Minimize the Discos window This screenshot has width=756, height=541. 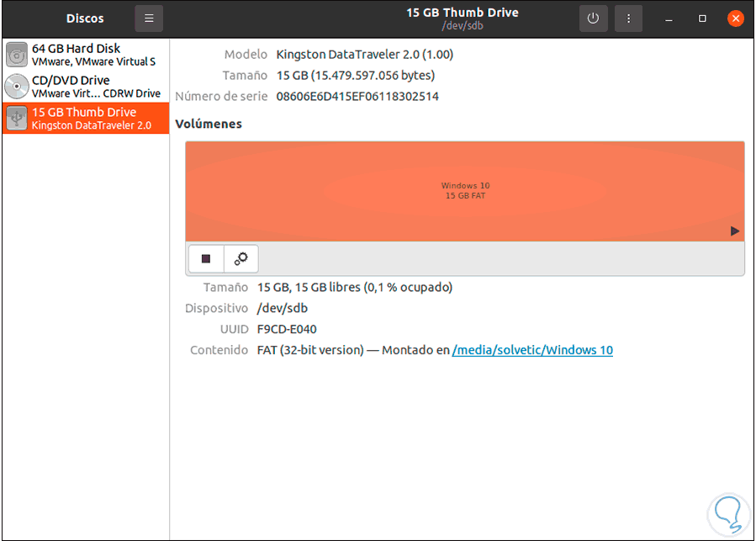[669, 17]
